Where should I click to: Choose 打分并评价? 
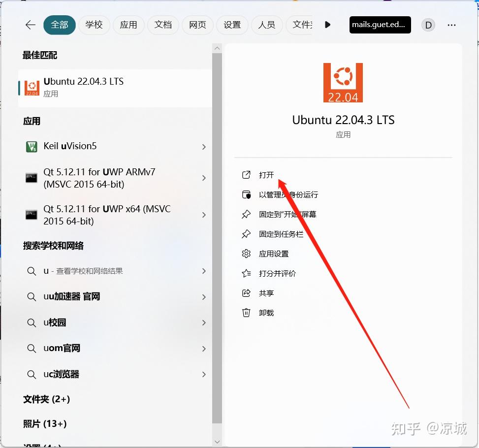(277, 274)
